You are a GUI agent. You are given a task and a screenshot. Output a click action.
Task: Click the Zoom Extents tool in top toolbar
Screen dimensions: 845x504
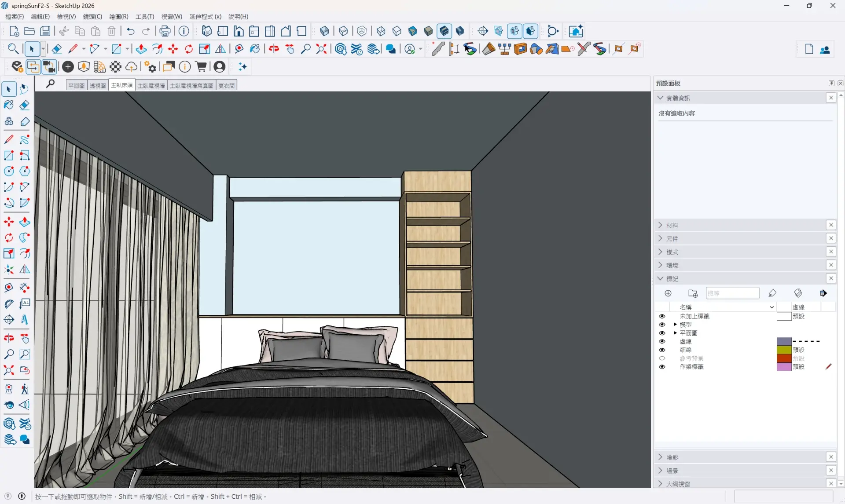point(321,49)
